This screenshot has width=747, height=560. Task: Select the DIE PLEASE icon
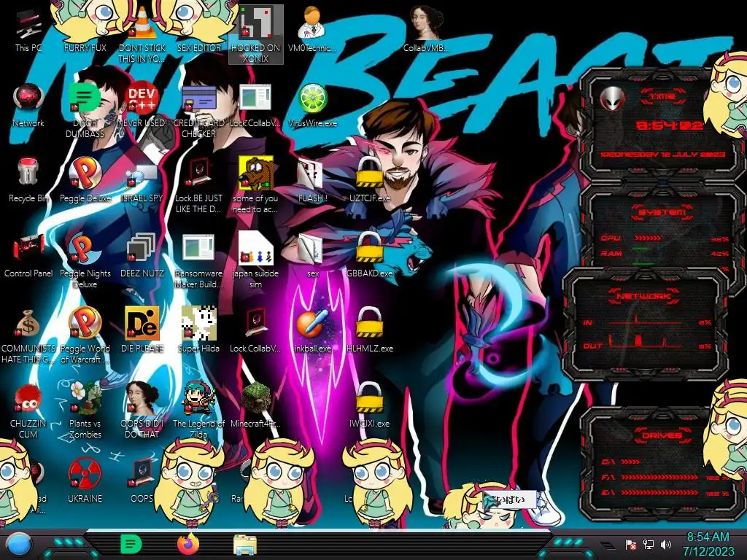tap(142, 330)
